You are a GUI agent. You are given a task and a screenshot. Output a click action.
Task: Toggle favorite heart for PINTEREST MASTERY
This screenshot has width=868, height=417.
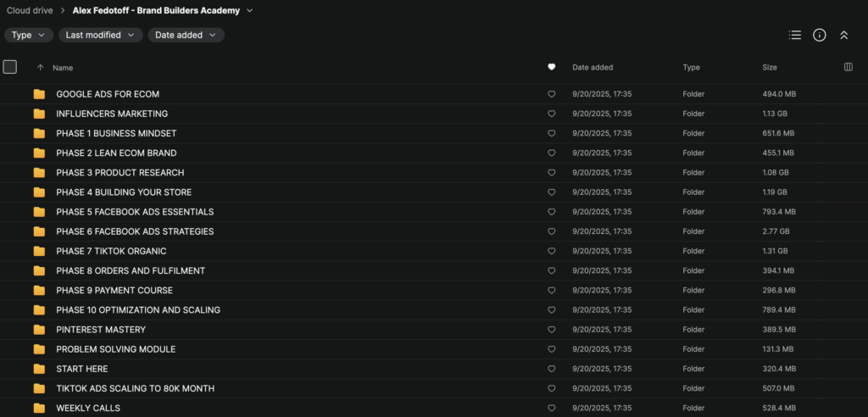tap(551, 330)
